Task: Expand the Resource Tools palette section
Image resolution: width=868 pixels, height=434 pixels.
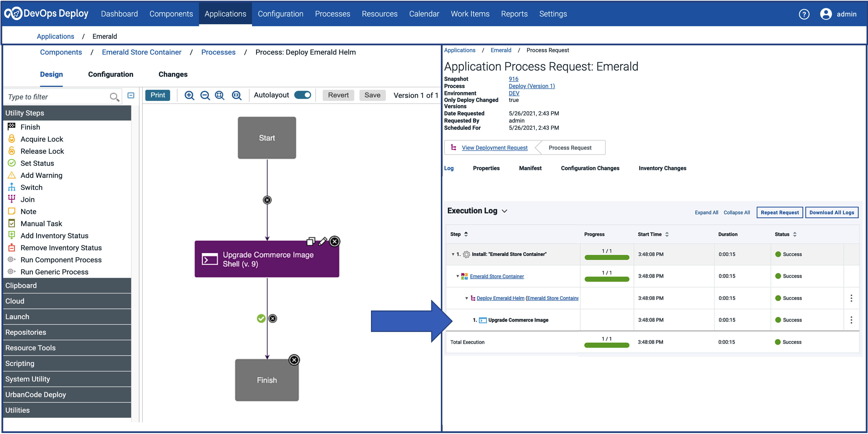Action: click(x=67, y=348)
